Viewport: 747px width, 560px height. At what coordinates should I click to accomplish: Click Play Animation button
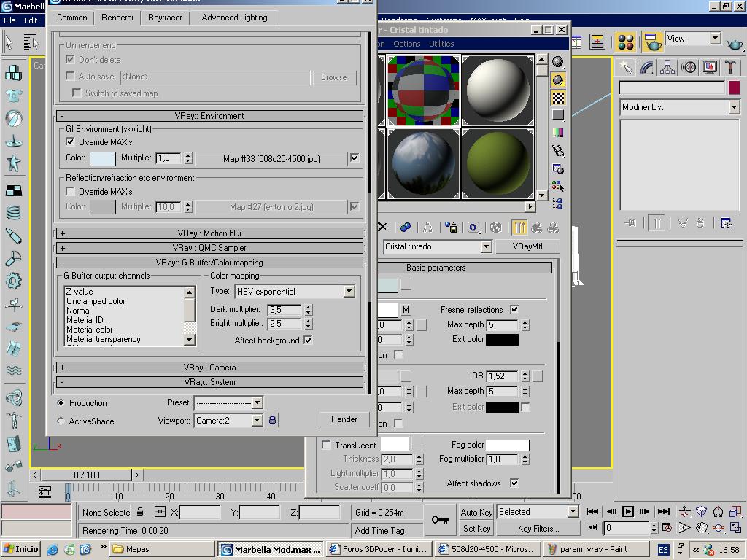628,511
